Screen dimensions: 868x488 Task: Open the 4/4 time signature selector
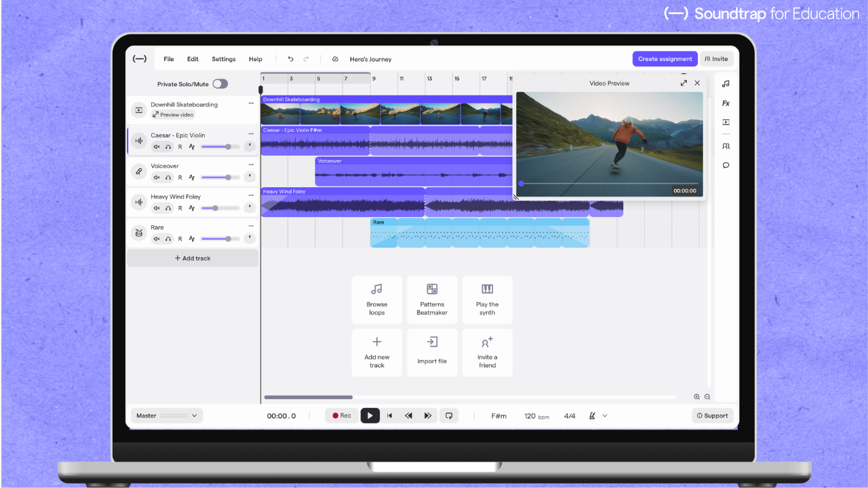[x=570, y=416]
